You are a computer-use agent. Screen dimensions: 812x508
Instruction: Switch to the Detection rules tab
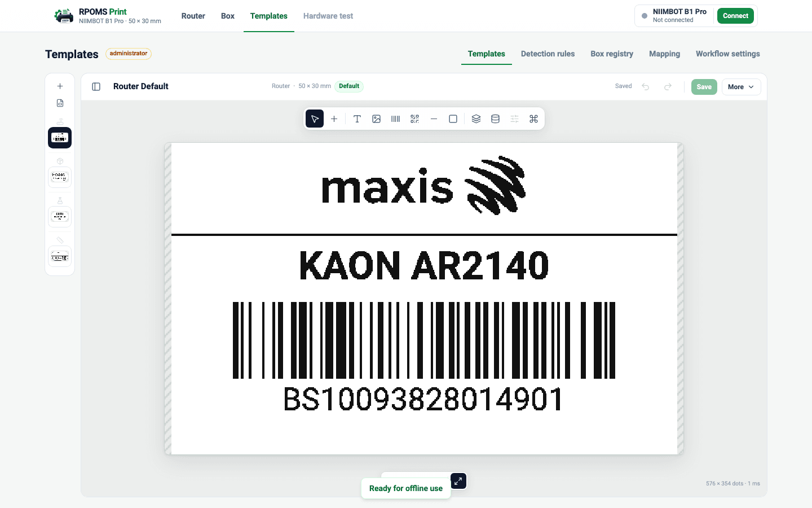[548, 54]
